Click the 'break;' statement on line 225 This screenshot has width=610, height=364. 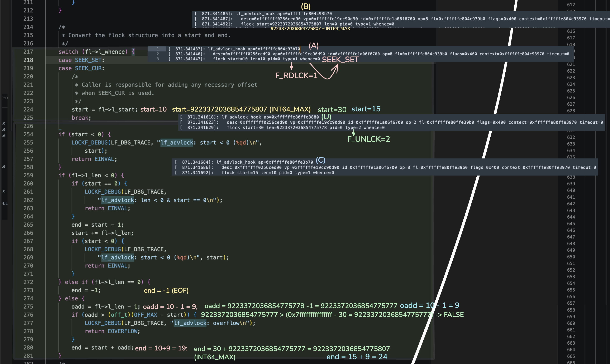click(x=81, y=118)
